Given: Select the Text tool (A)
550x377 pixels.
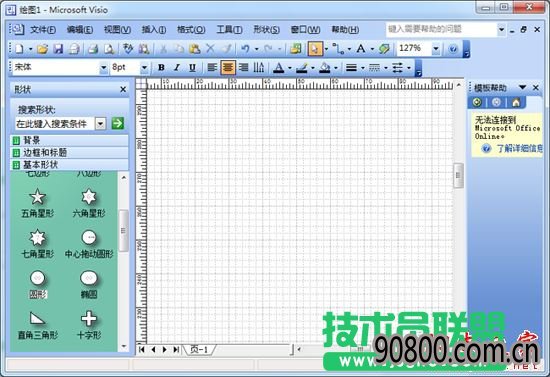Looking at the screenshot, I should (x=361, y=49).
